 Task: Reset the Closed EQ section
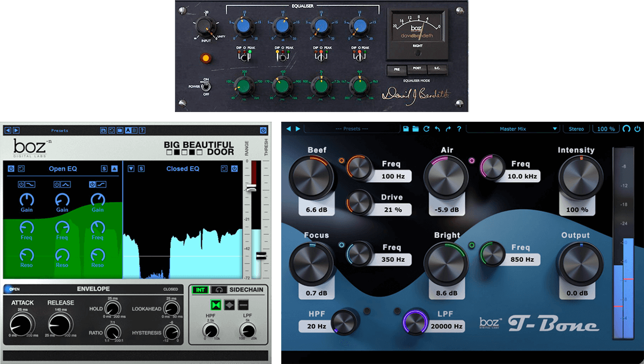point(224,169)
